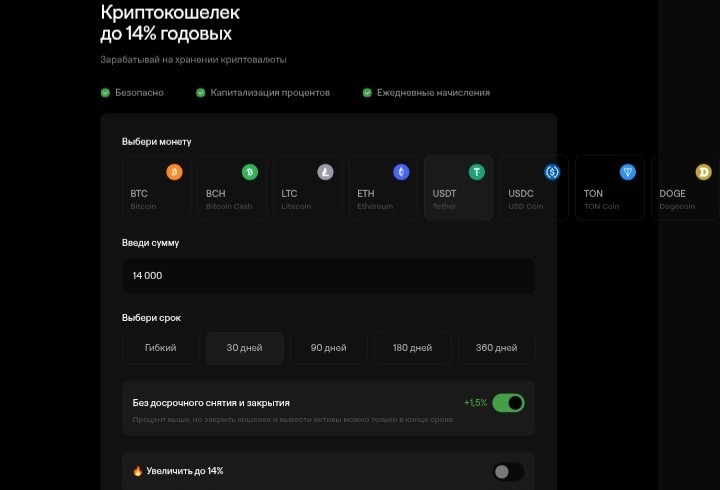Viewport: 720px width, 490px height.
Task: Click the Выбери срок label
Action: coord(152,318)
